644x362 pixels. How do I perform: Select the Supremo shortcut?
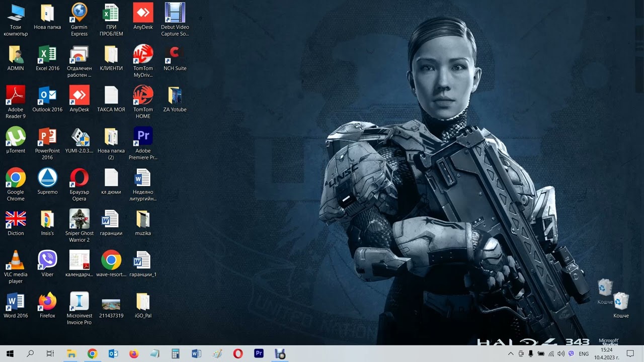[47, 182]
